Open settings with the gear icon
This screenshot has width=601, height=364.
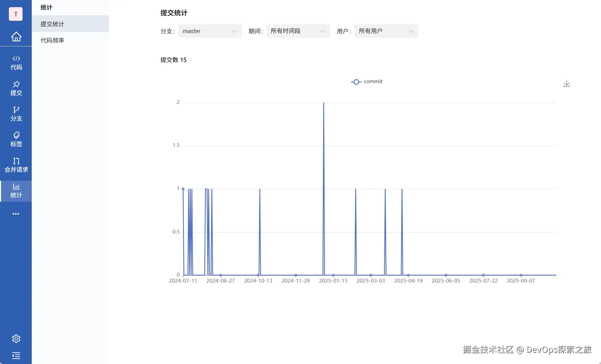(x=16, y=338)
